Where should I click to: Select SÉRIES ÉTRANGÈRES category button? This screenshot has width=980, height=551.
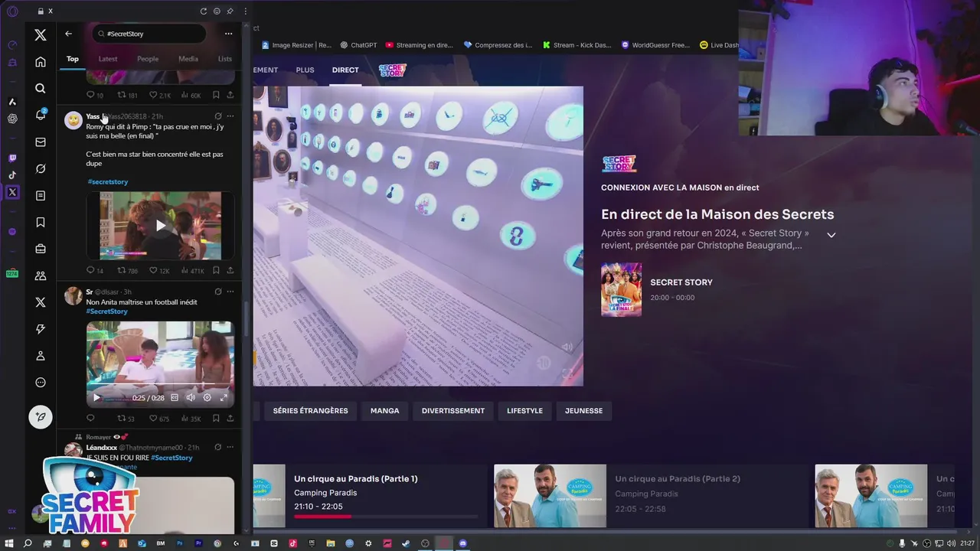pos(310,411)
